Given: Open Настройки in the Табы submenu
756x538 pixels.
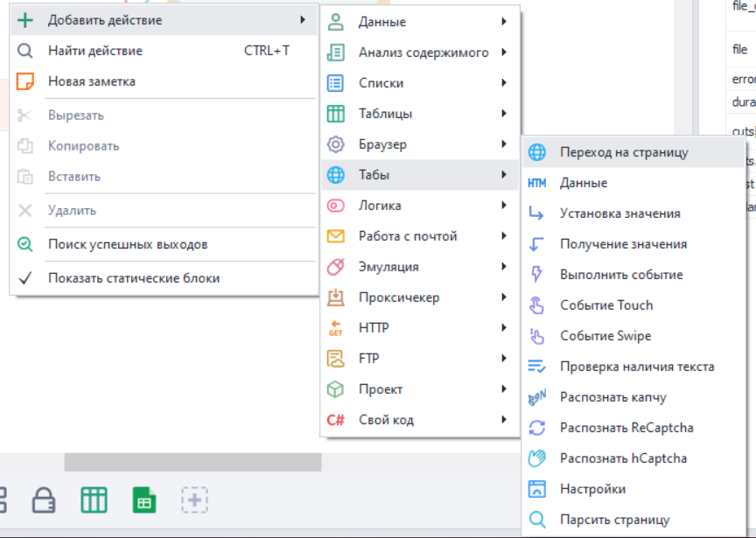Looking at the screenshot, I should pyautogui.click(x=592, y=489).
